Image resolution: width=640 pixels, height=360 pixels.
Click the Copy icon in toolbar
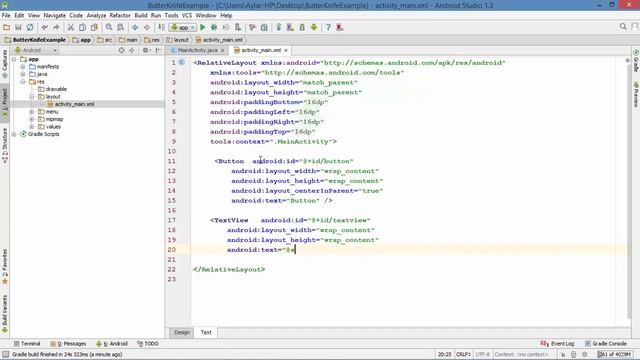(82, 27)
